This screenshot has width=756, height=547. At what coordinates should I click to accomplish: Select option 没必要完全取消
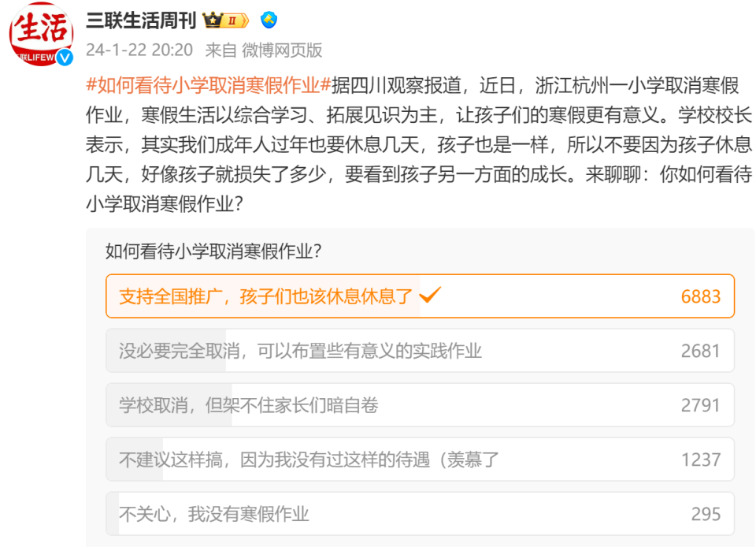(x=420, y=351)
